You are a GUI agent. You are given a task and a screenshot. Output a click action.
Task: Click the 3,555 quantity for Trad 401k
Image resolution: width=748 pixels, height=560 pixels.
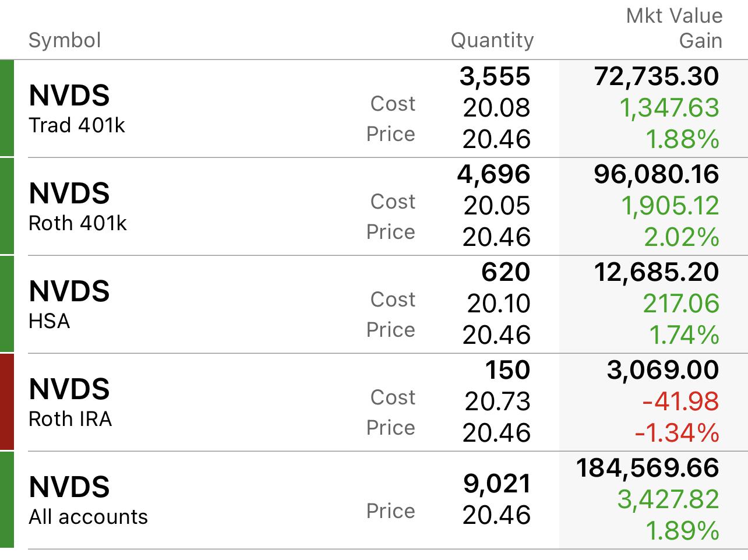[495, 76]
